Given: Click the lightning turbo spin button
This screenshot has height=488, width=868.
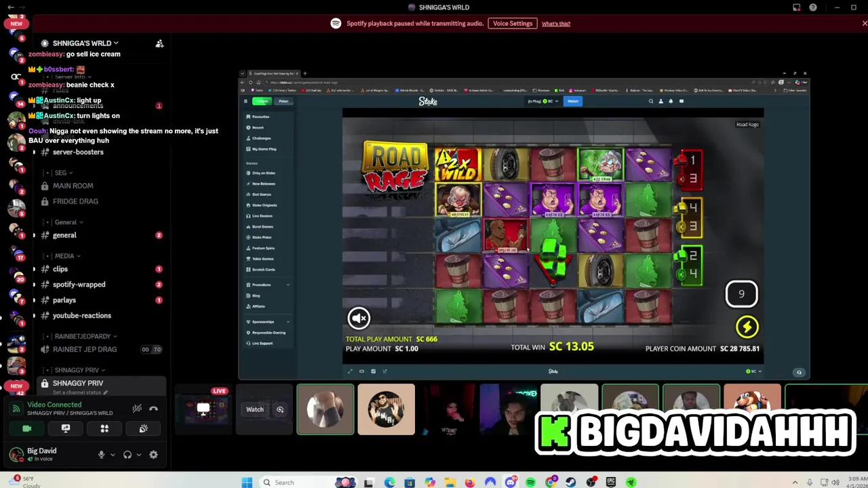Looking at the screenshot, I should (x=747, y=327).
